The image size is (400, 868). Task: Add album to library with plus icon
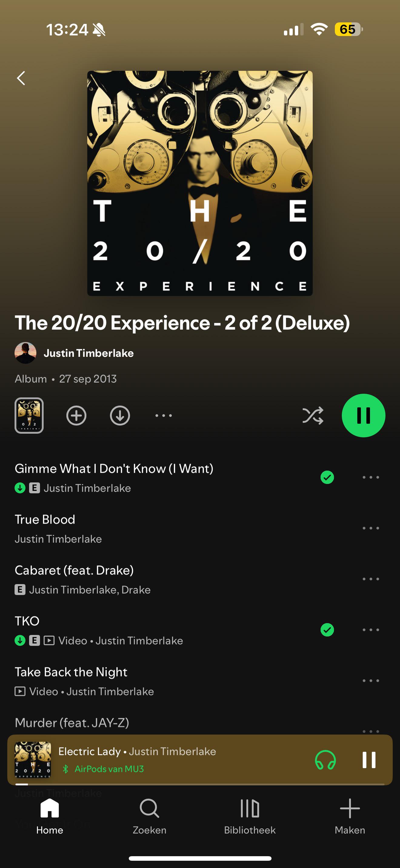tap(76, 416)
